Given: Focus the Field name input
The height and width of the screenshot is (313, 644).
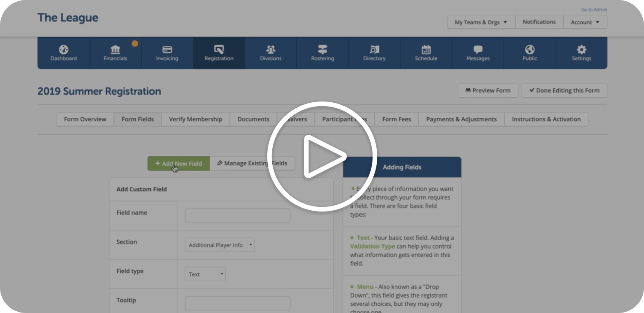Looking at the screenshot, I should pos(238,216).
